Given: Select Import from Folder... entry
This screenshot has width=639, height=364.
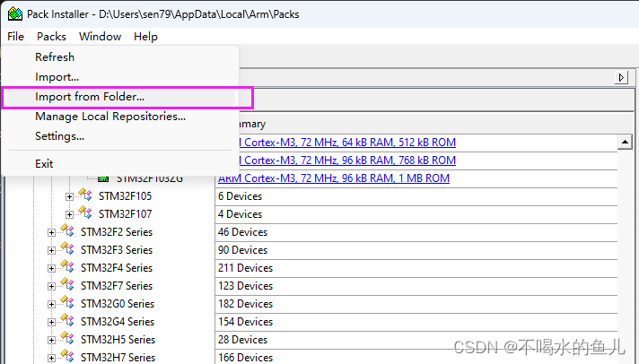Looking at the screenshot, I should 90,97.
